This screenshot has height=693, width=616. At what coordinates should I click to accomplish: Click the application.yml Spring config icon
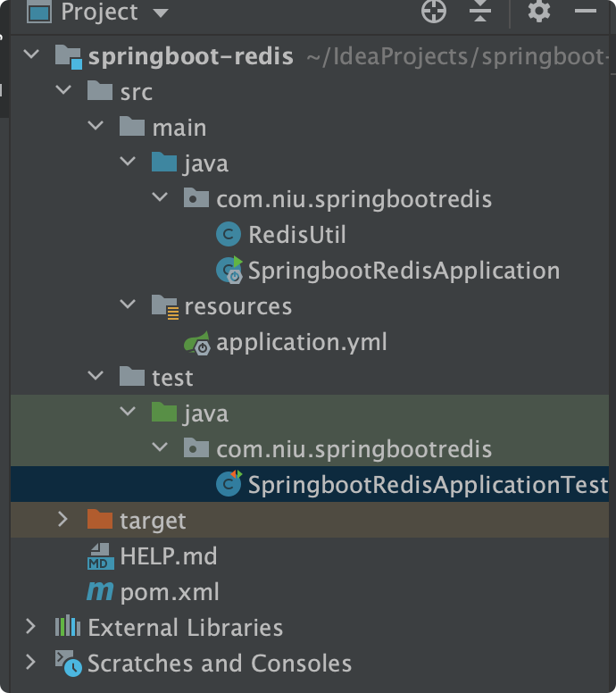pyautogui.click(x=196, y=342)
